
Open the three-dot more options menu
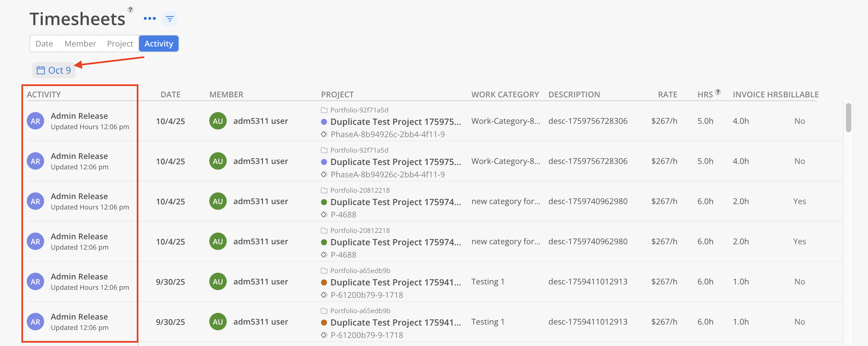coord(149,18)
